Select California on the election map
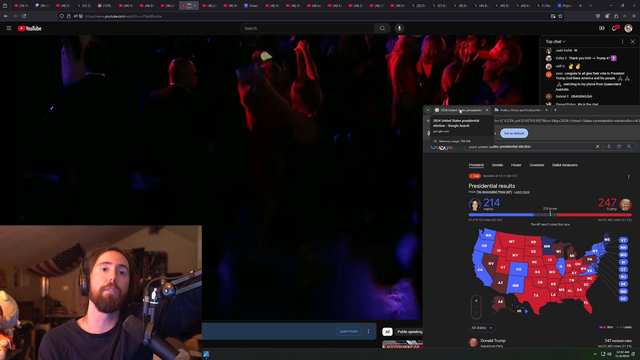 (x=480, y=270)
